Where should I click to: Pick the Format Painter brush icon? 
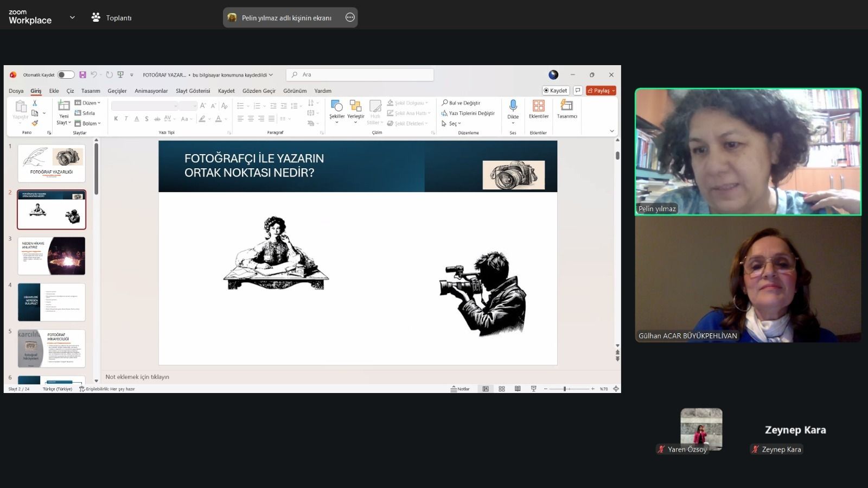click(x=35, y=123)
